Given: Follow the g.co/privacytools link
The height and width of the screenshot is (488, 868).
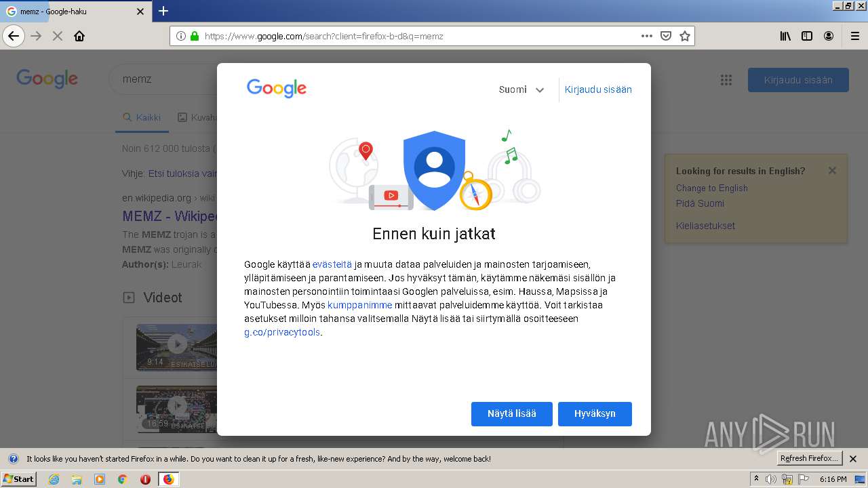Looking at the screenshot, I should click(x=282, y=332).
